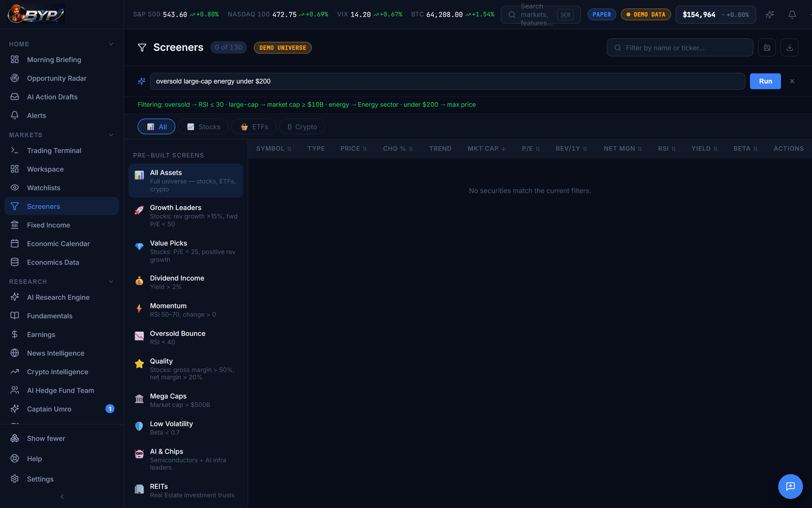Select the Growth Leaders pre-built screen
The height and width of the screenshot is (508, 812).
tap(186, 216)
